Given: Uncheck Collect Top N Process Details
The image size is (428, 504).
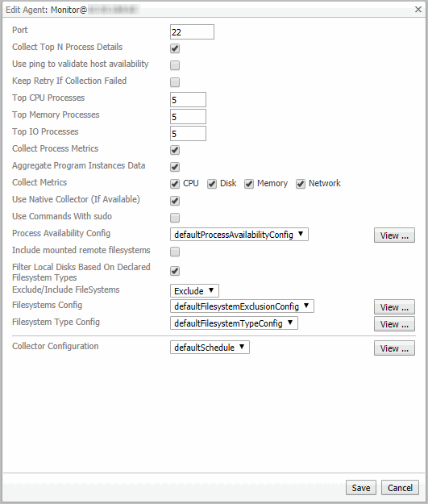Looking at the screenshot, I should coord(175,48).
